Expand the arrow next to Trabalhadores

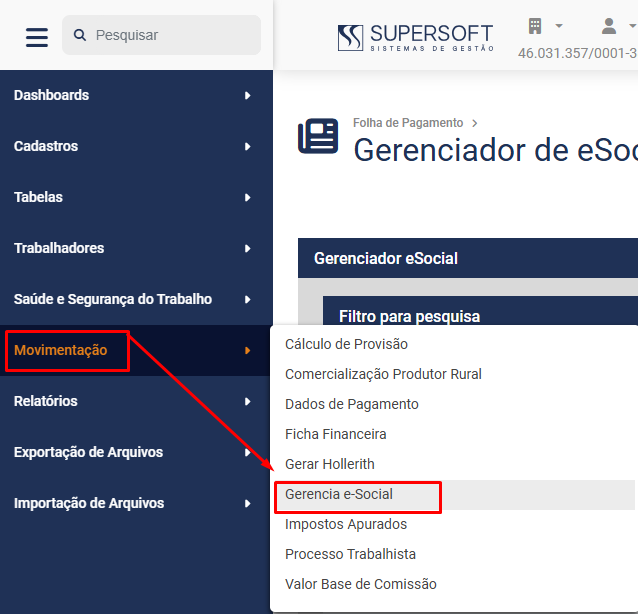[x=247, y=249]
